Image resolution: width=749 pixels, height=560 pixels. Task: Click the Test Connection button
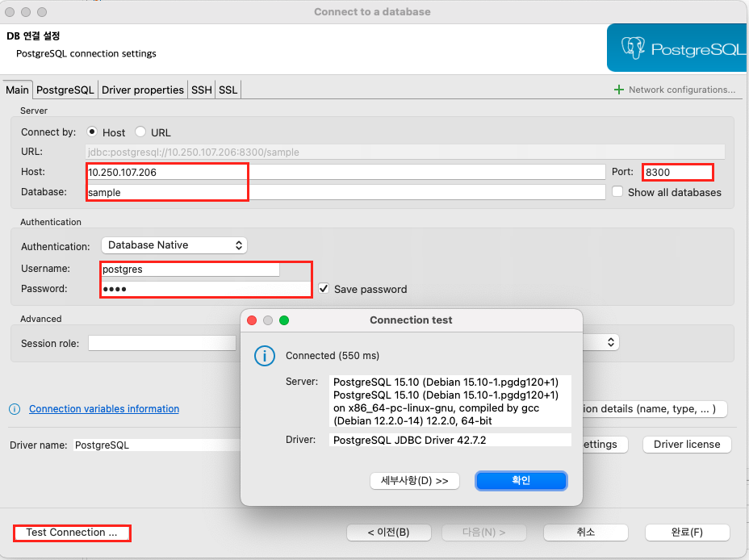(72, 533)
